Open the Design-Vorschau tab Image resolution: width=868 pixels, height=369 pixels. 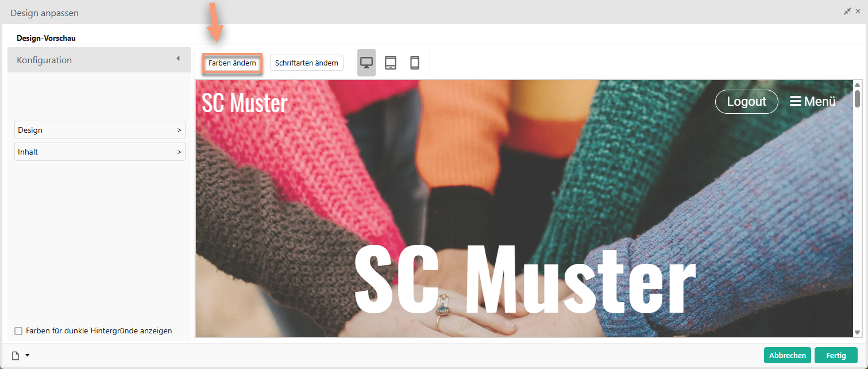(46, 39)
